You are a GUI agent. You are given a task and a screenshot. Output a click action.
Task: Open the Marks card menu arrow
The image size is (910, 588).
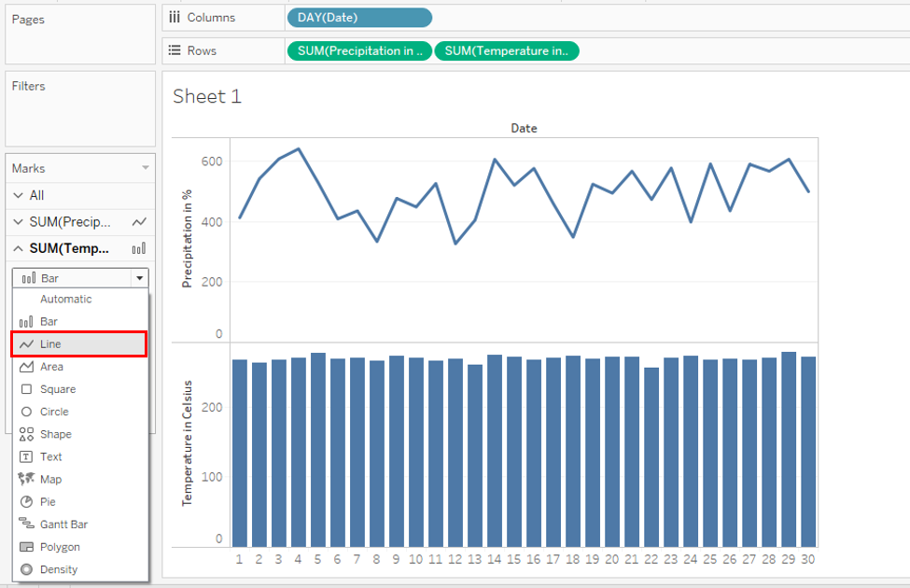[x=145, y=169]
